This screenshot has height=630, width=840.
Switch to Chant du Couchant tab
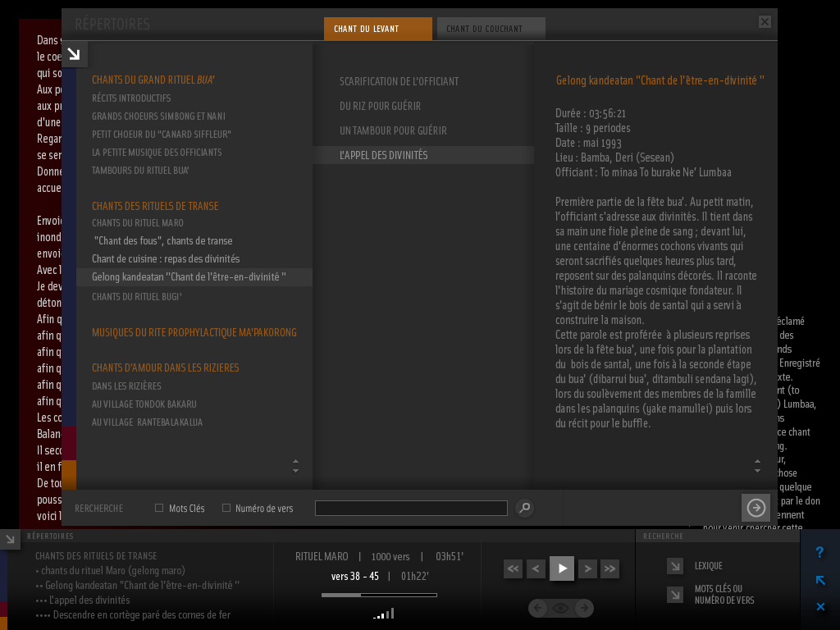click(x=491, y=29)
